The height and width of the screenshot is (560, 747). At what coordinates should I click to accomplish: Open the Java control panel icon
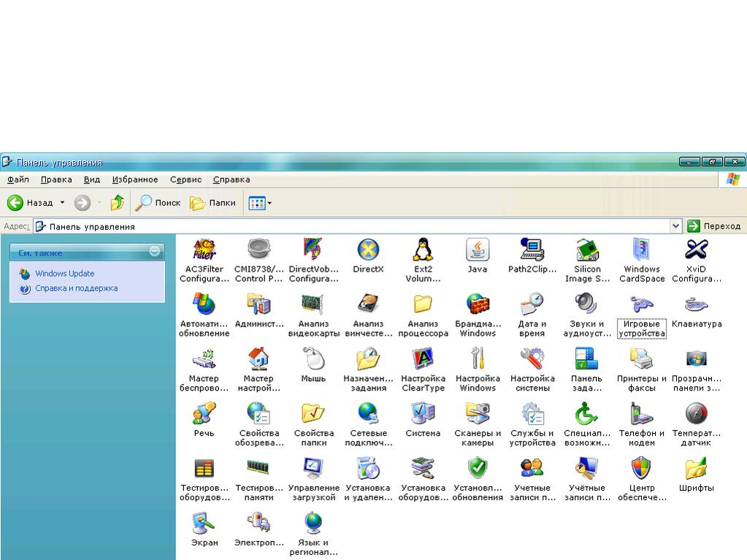pos(478,250)
